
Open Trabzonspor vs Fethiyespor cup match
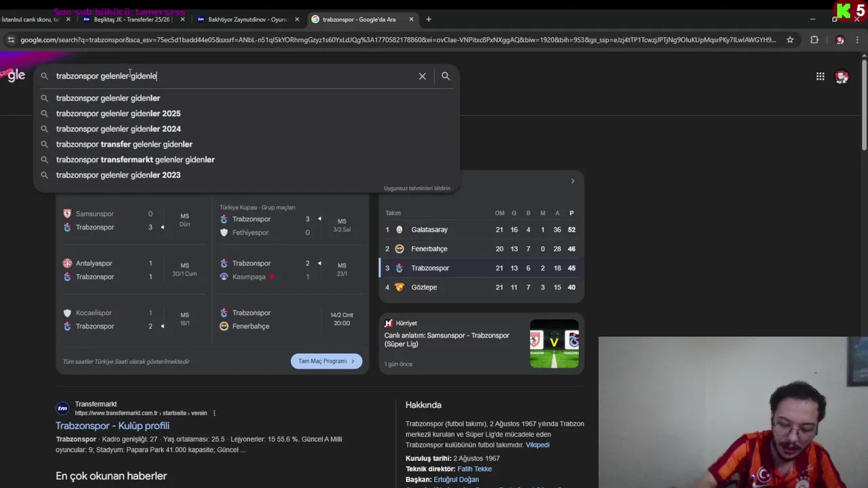tap(290, 221)
